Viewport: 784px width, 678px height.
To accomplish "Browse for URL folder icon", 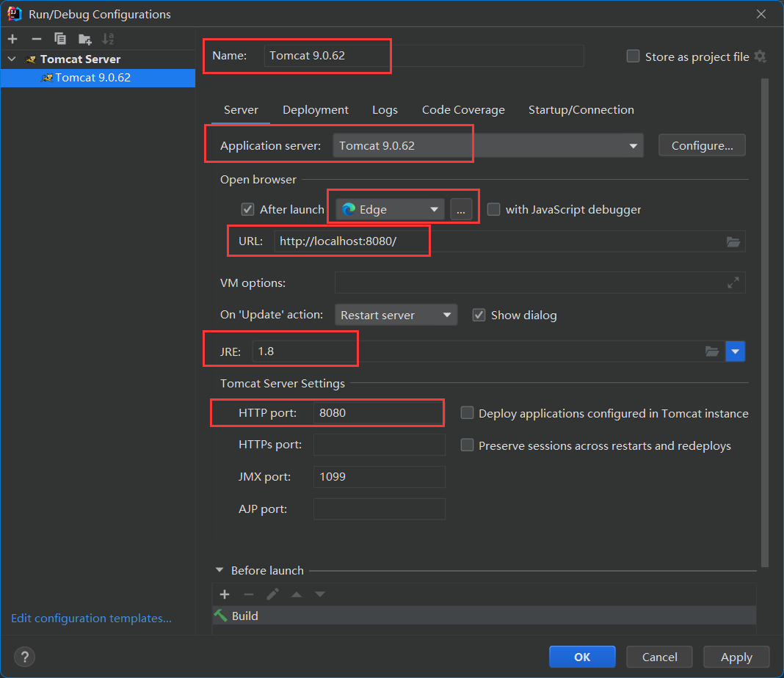I will [x=733, y=242].
